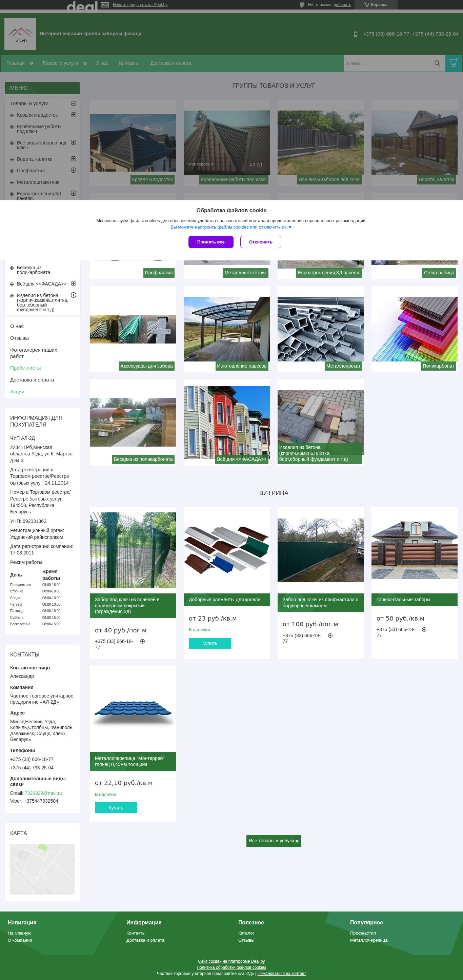The image size is (463, 980).
Task: Open the Изделия из бетона category thumbnail
Action: point(321,422)
